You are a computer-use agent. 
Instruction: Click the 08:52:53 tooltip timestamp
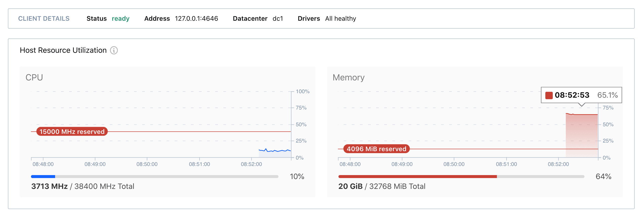572,95
